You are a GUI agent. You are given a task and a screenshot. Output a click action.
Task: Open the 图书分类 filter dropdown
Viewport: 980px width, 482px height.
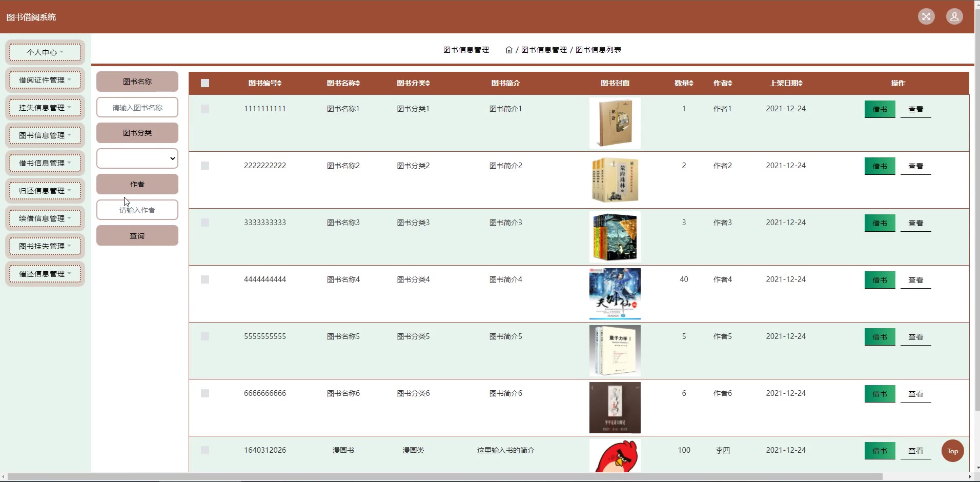click(x=137, y=158)
